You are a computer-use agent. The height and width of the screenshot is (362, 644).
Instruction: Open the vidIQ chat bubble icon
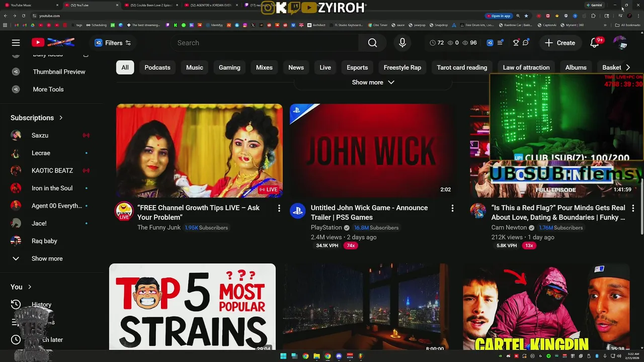click(525, 43)
